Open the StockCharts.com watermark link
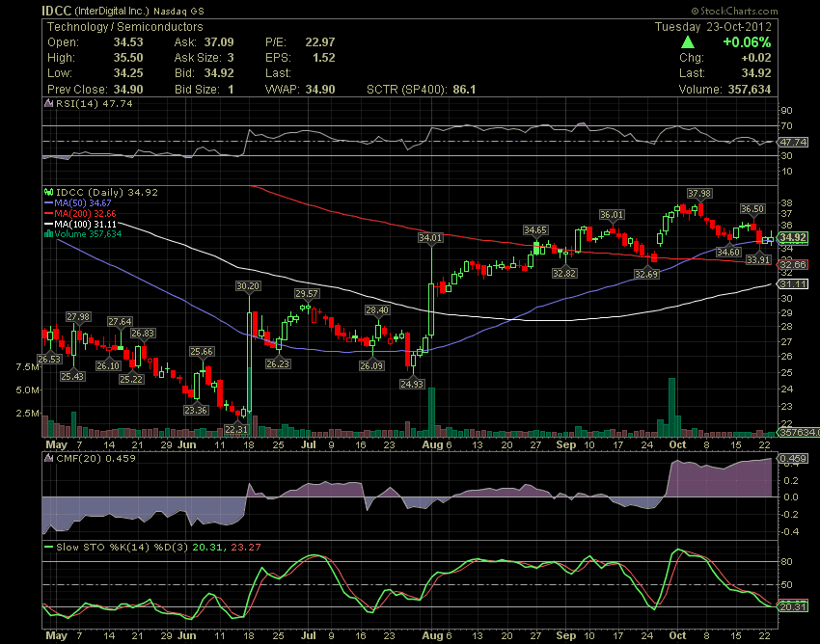820x644 pixels. click(739, 11)
